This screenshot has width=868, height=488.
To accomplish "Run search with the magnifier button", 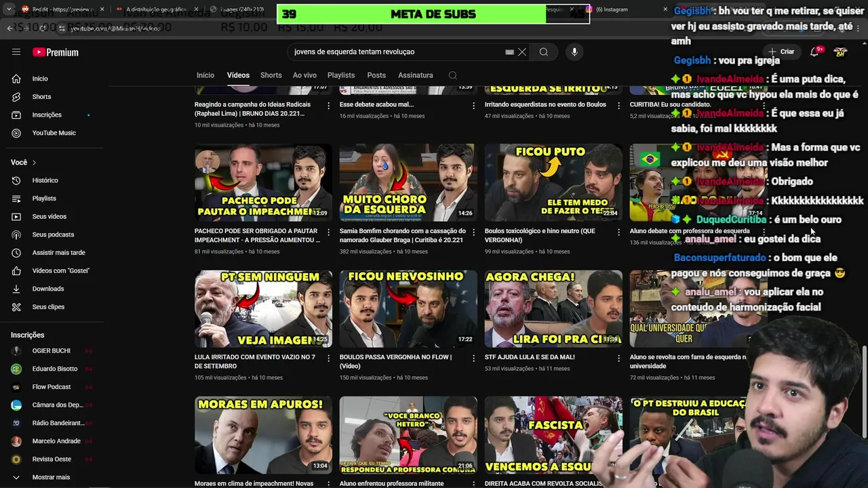I will [x=544, y=52].
